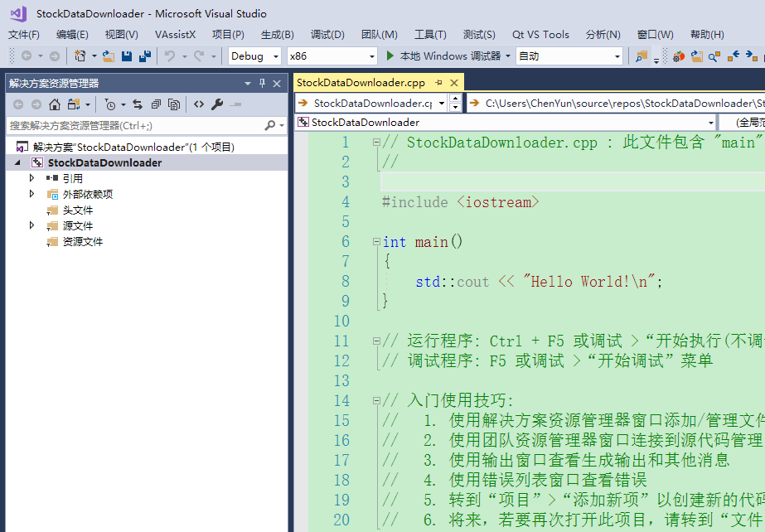The height and width of the screenshot is (532, 765).
Task: Open the VAssistX menu
Action: [175, 35]
